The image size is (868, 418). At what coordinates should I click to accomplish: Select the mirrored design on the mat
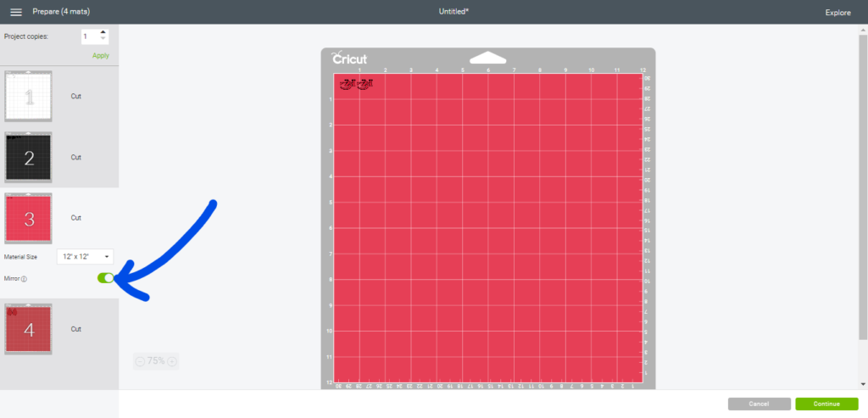pyautogui.click(x=356, y=84)
